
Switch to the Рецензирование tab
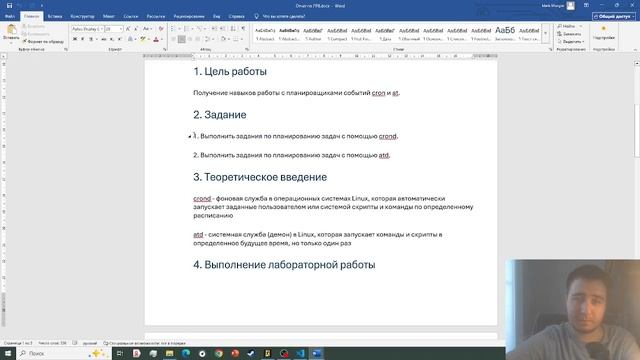189,16
